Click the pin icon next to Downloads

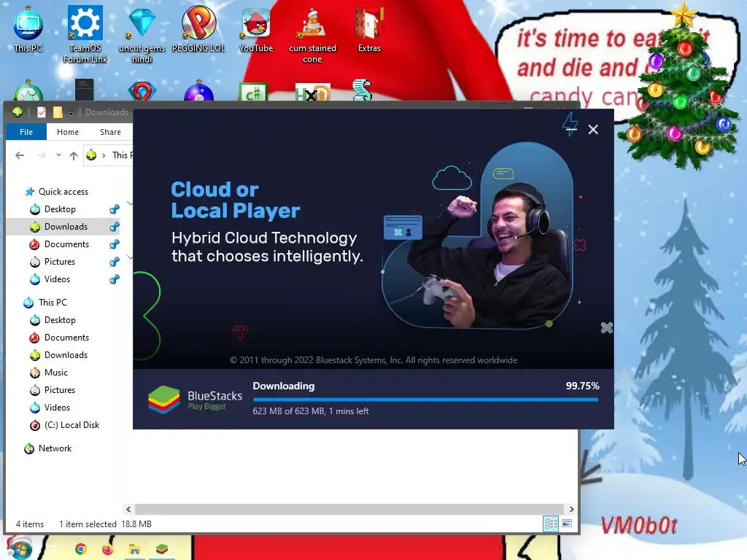point(115,227)
